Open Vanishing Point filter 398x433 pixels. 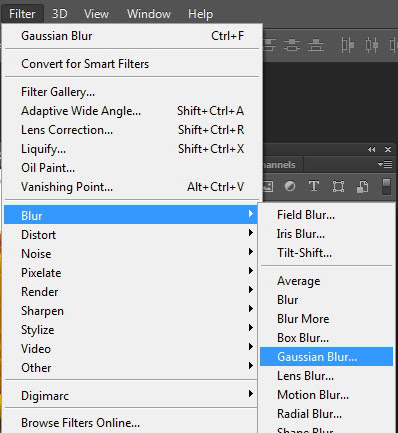pos(132,187)
